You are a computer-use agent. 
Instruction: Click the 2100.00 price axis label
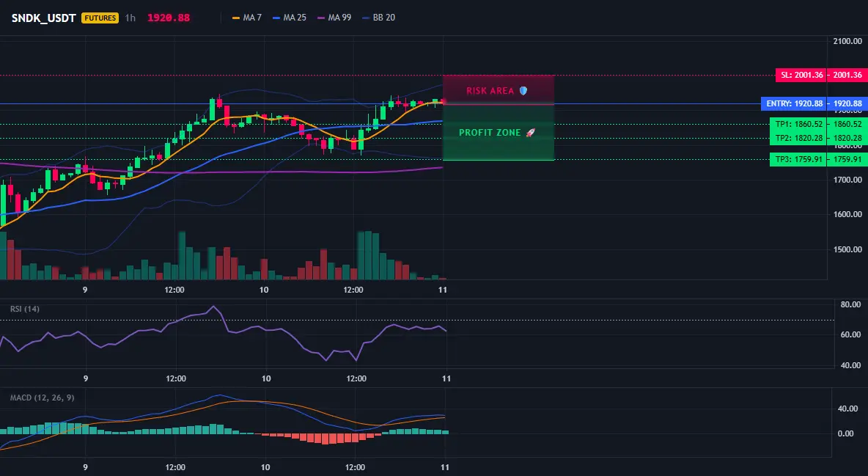tap(847, 41)
